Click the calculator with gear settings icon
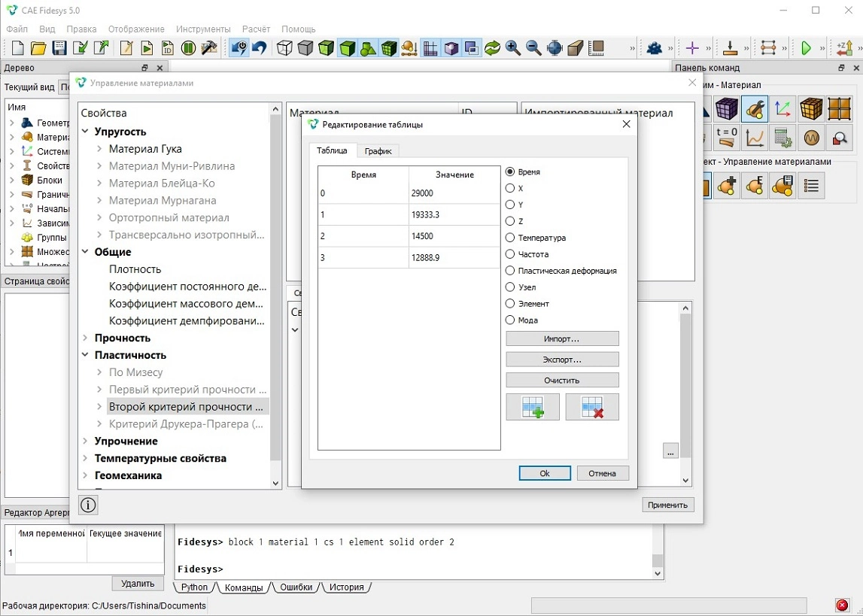Image resolution: width=863 pixels, height=616 pixels. [782, 138]
